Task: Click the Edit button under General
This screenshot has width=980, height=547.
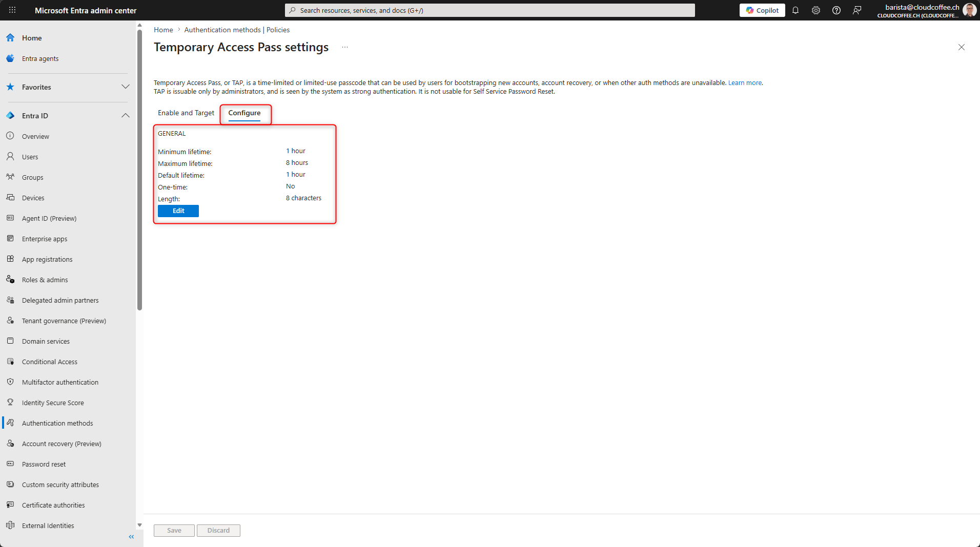Action: [x=178, y=211]
